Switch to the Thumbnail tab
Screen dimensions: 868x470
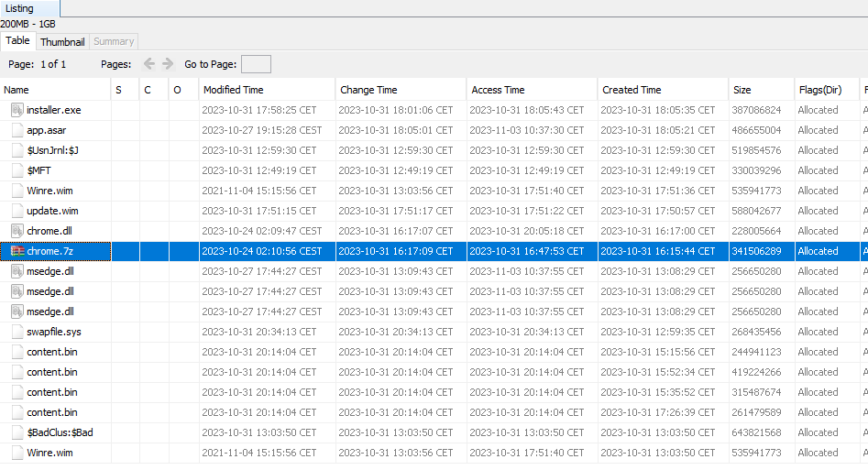click(62, 41)
